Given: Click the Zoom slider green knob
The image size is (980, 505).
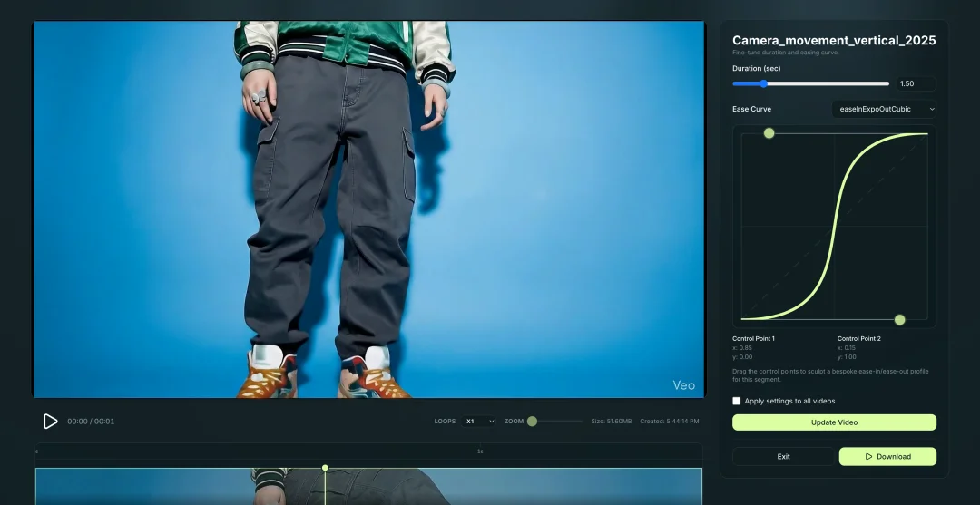Looking at the screenshot, I should [x=532, y=422].
